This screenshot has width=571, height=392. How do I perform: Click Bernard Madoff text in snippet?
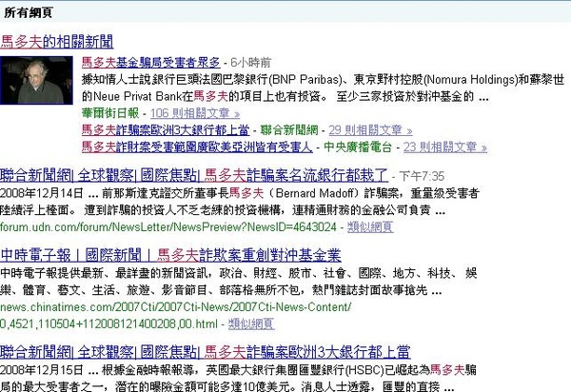pos(315,193)
